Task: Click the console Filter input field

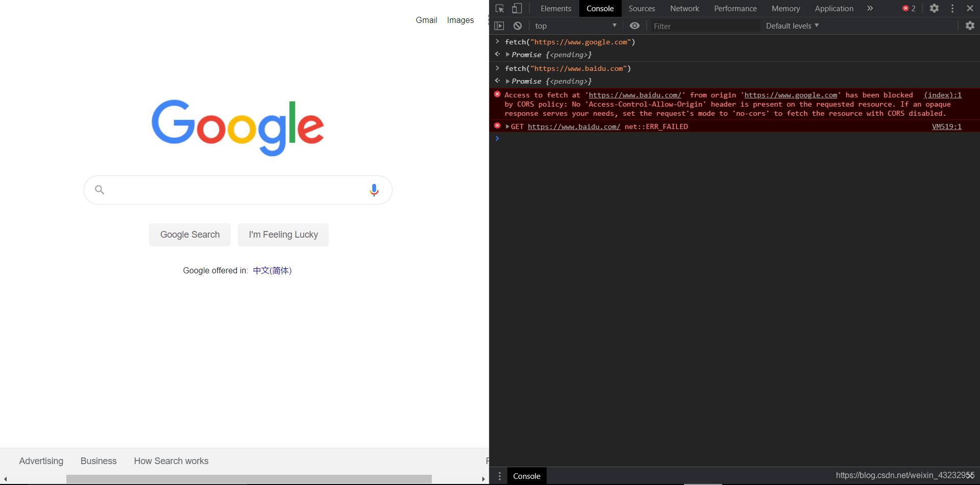Action: point(704,26)
